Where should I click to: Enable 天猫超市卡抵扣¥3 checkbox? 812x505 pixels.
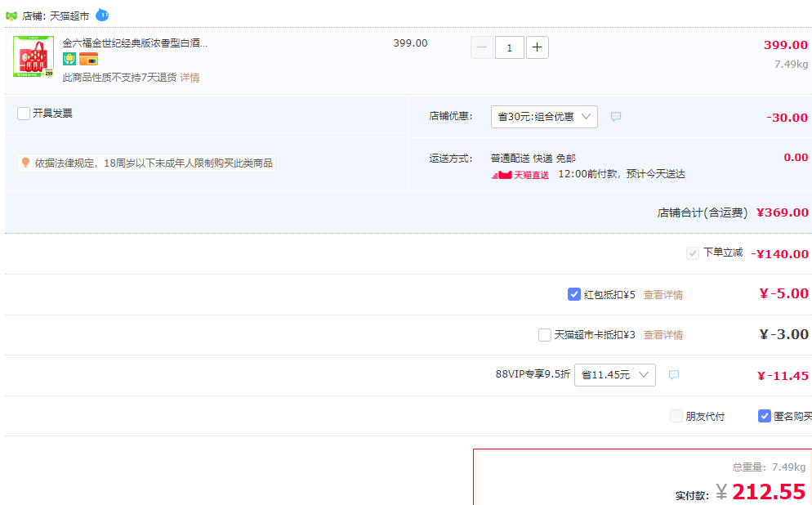545,334
